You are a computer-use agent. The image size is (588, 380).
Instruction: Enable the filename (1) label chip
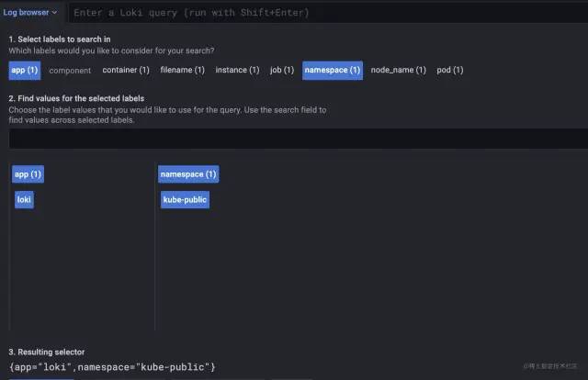(x=182, y=70)
